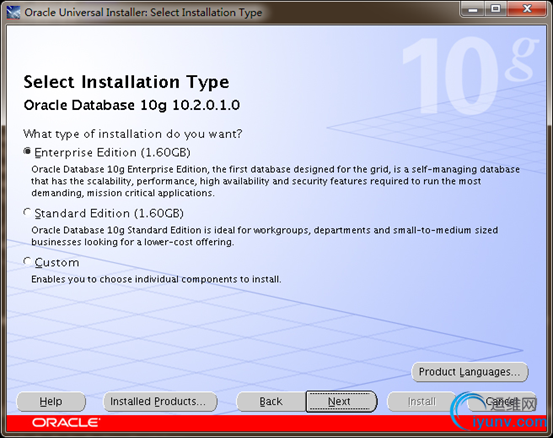Select the Enterprise Edition radio button

[27, 151]
